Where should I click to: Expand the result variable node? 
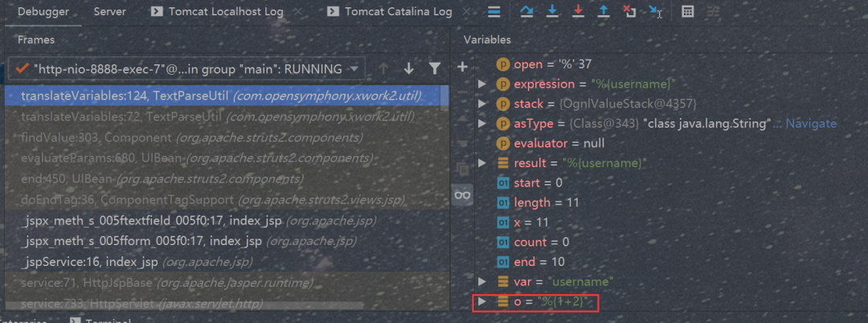point(481,163)
